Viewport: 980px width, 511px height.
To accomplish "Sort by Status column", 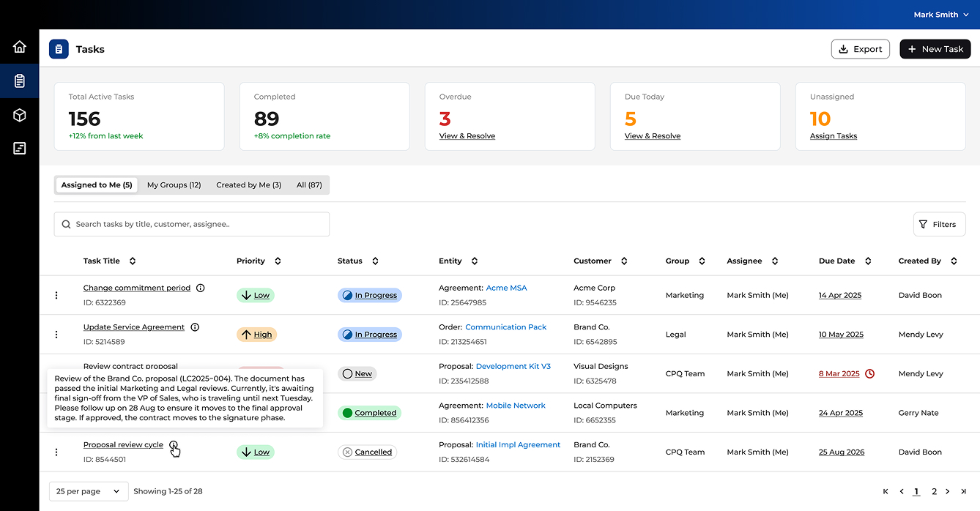I will coord(375,261).
